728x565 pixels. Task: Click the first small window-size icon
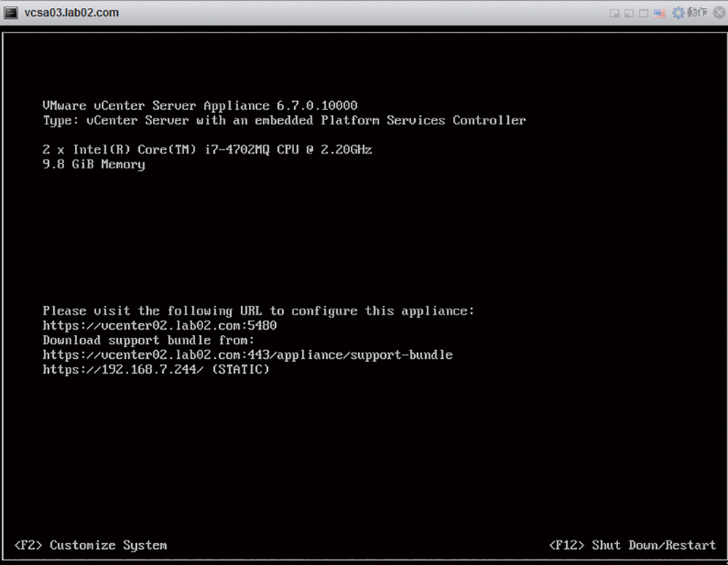pyautogui.click(x=614, y=13)
